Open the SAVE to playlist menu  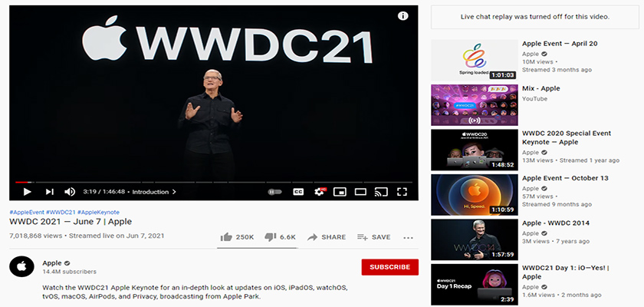coord(373,237)
